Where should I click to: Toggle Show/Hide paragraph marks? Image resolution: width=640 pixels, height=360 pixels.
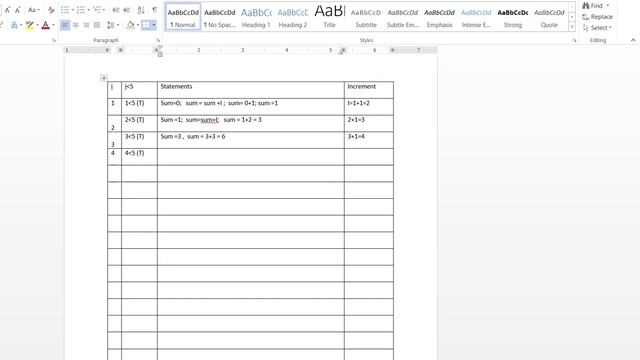[154, 10]
